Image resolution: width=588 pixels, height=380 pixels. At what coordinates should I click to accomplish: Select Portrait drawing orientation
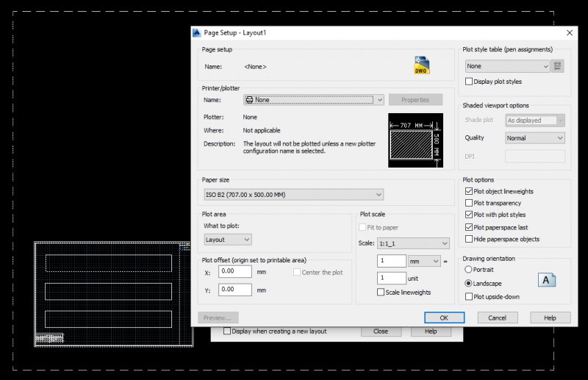pos(469,270)
